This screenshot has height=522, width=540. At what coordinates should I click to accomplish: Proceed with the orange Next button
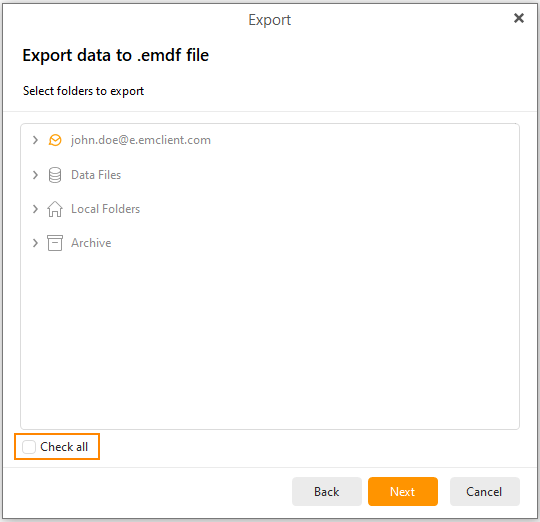(x=403, y=491)
